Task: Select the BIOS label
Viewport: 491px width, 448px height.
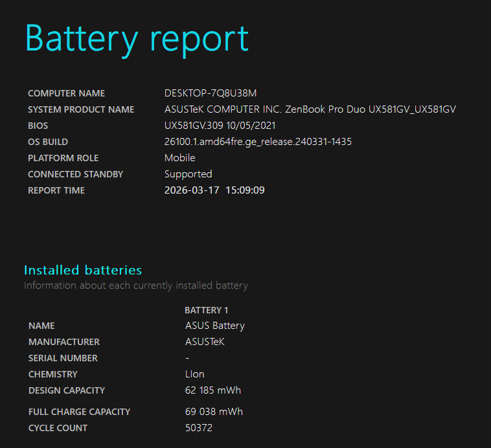Action: tap(38, 126)
